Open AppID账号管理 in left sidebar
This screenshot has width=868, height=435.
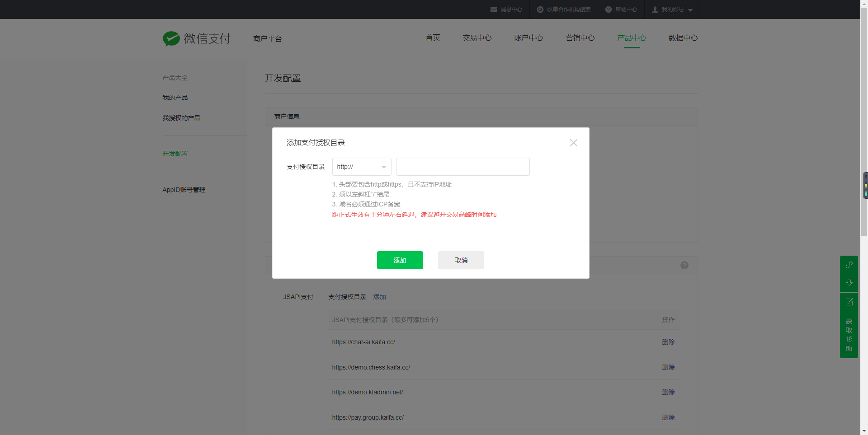pyautogui.click(x=184, y=190)
